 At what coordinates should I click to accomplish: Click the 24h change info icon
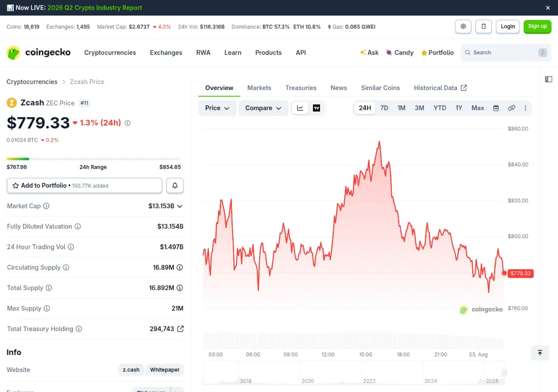point(128,123)
